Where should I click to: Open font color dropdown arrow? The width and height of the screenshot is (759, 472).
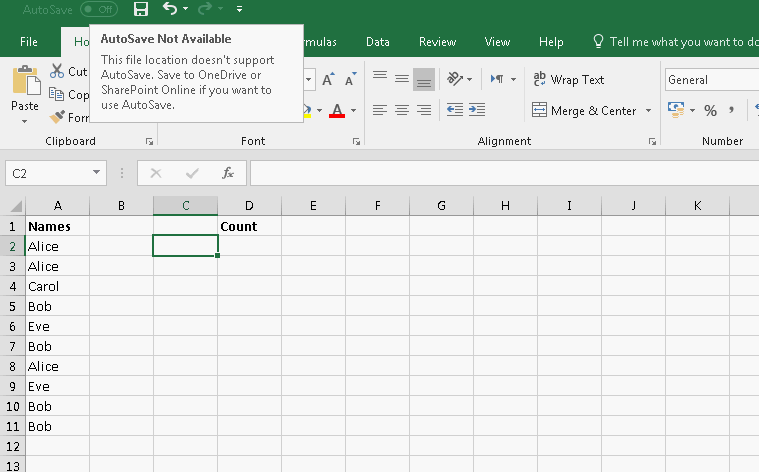click(x=353, y=110)
